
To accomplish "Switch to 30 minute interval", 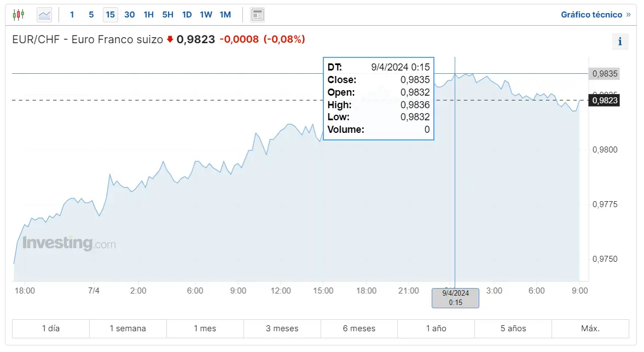I will (x=129, y=15).
